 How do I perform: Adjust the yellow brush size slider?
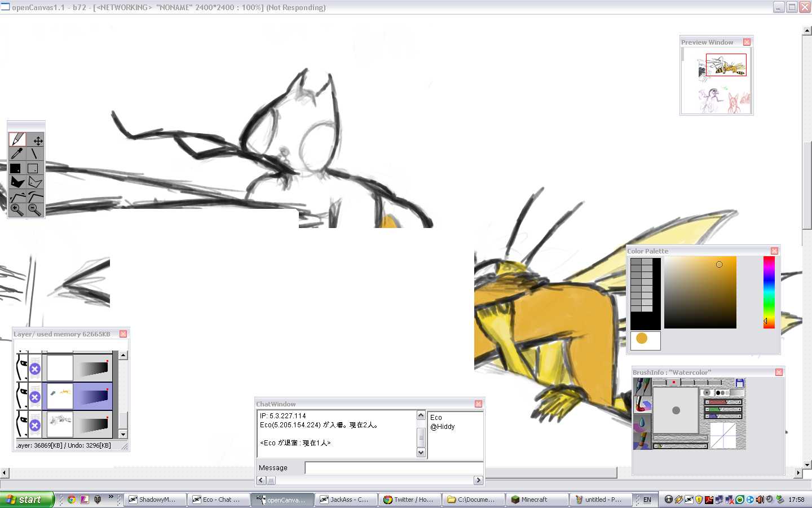(680, 446)
